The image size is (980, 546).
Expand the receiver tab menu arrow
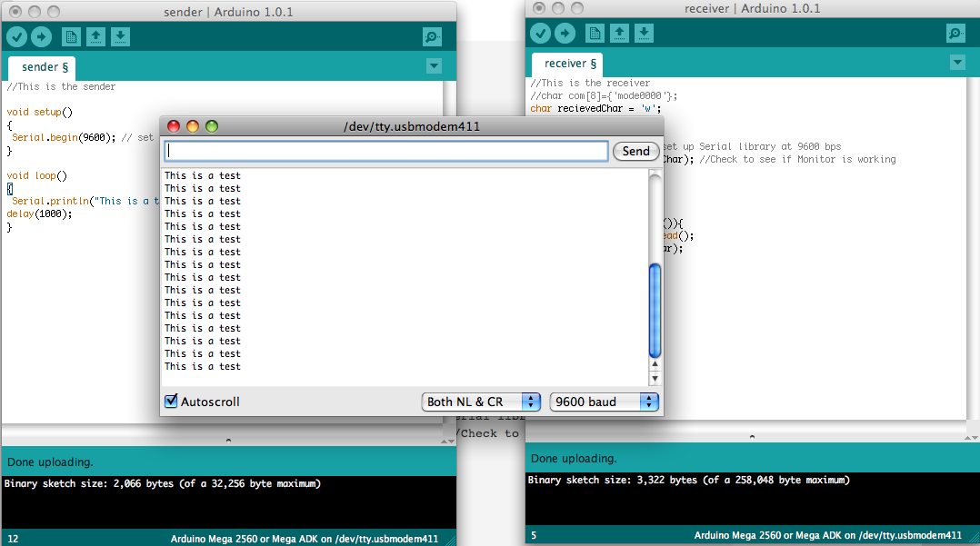(x=957, y=62)
